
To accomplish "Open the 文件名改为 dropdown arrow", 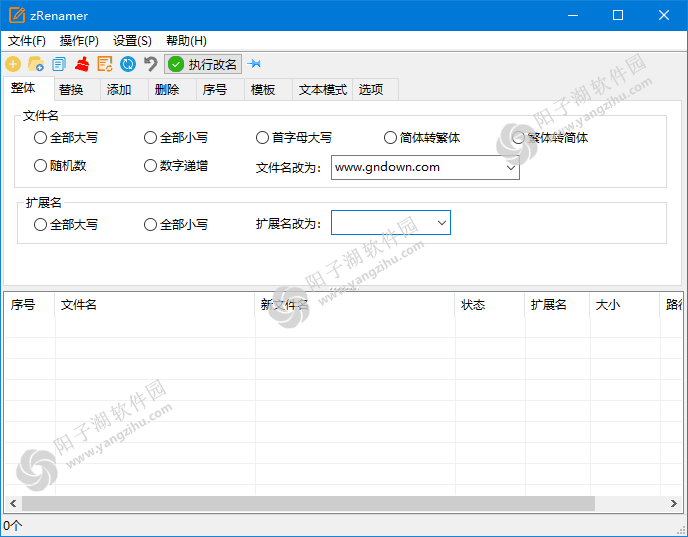I will click(x=510, y=168).
